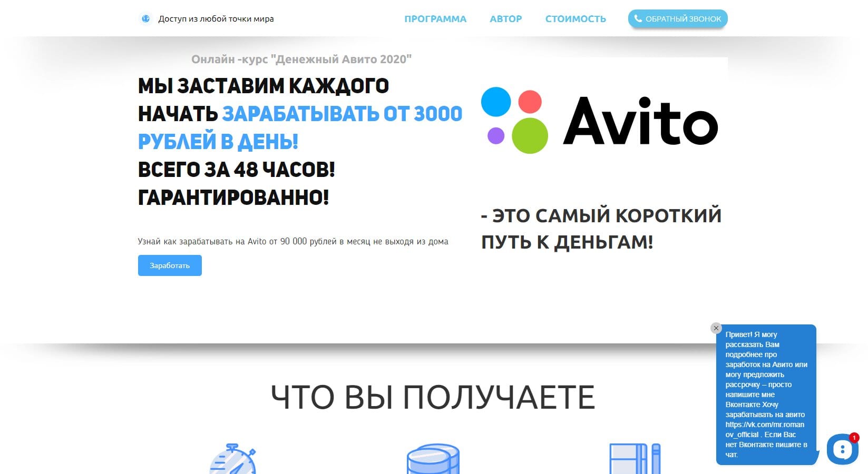This screenshot has height=474, width=868.
Task: Click the chat greeting message bubble
Action: [766, 394]
